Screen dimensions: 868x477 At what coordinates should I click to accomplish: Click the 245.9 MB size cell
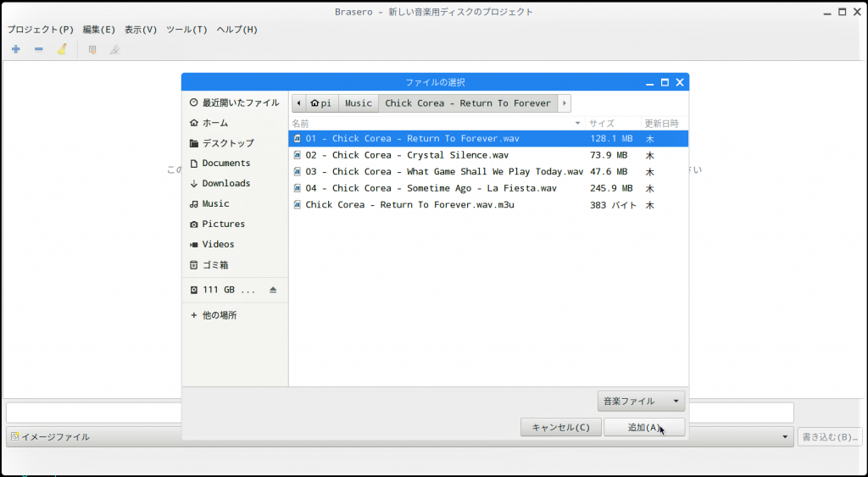pyautogui.click(x=611, y=188)
